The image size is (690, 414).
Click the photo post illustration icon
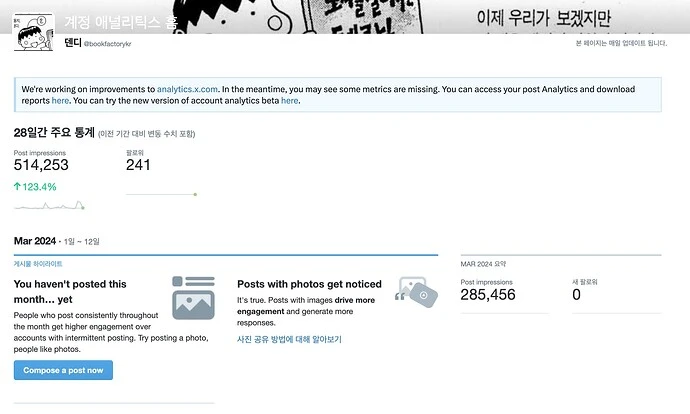coord(193,298)
